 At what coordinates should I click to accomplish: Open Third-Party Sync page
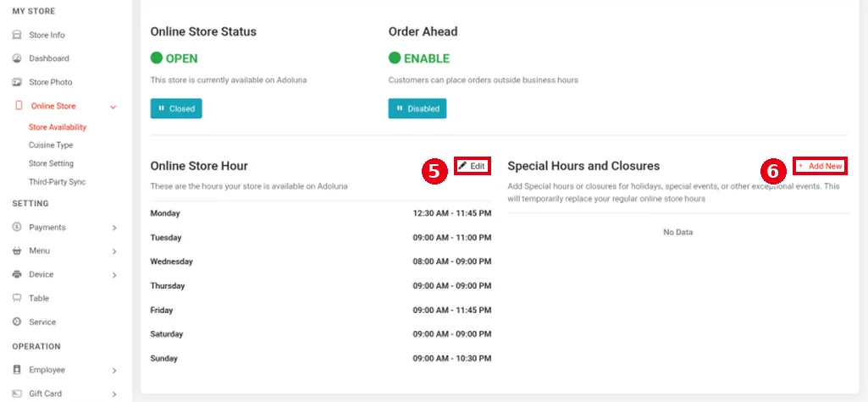coord(57,182)
